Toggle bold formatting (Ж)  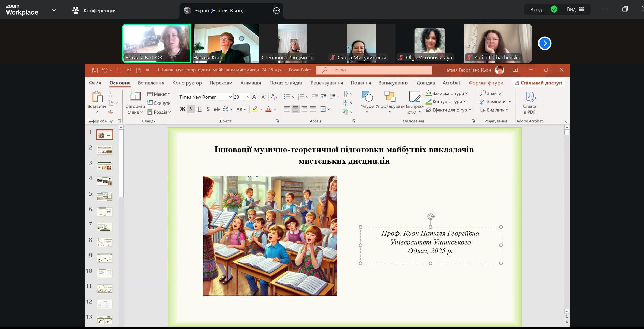[182, 109]
